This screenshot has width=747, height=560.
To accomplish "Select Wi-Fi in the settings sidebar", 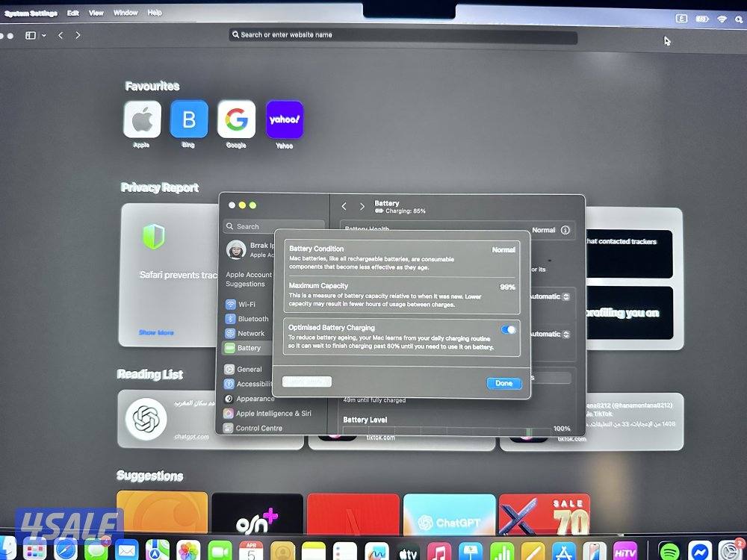I will 244,304.
